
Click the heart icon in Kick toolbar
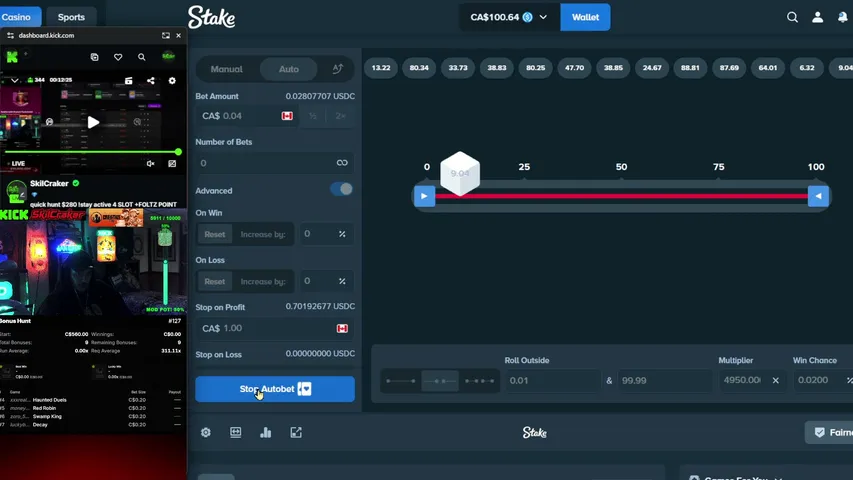pyautogui.click(x=118, y=57)
